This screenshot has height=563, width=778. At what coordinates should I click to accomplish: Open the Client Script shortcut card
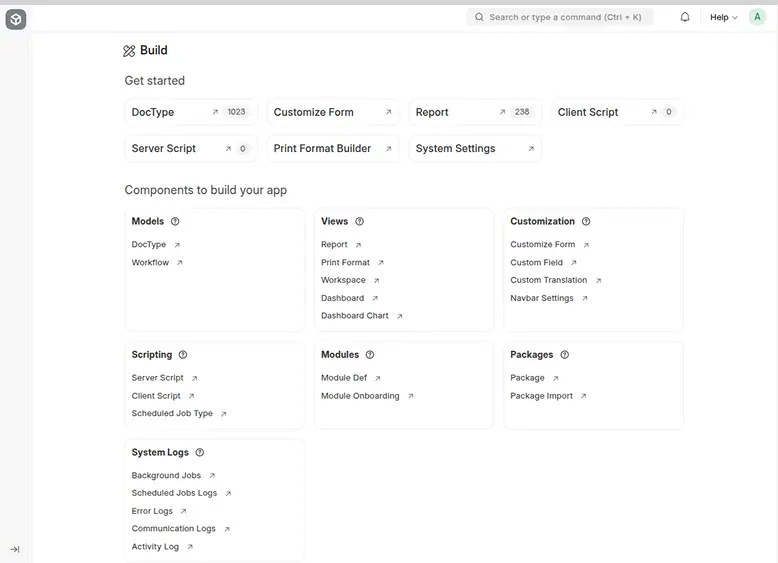coord(617,112)
